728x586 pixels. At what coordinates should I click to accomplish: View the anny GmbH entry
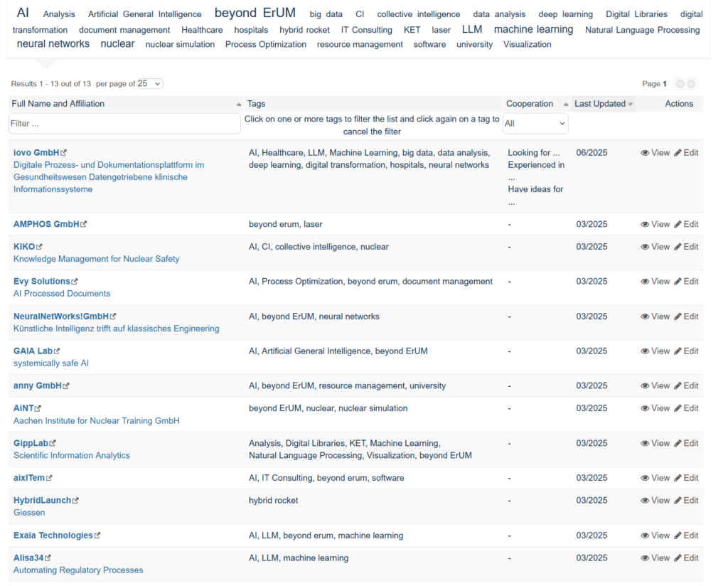(x=655, y=386)
